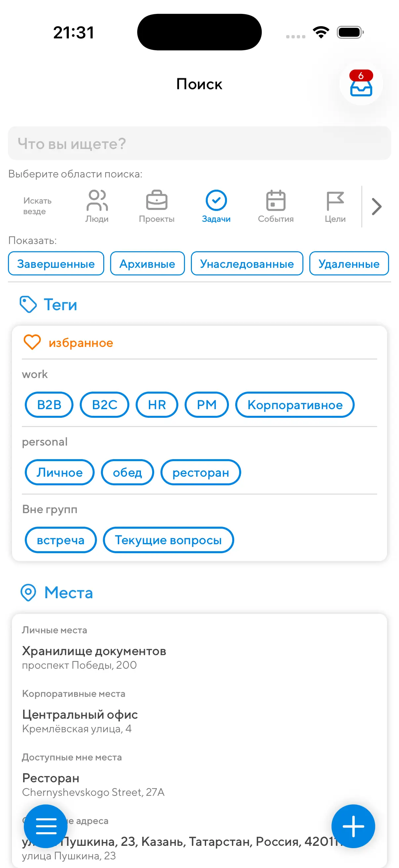Toggle the Удаленные filter chip
Viewport: 399px width, 868px height.
coord(349,264)
